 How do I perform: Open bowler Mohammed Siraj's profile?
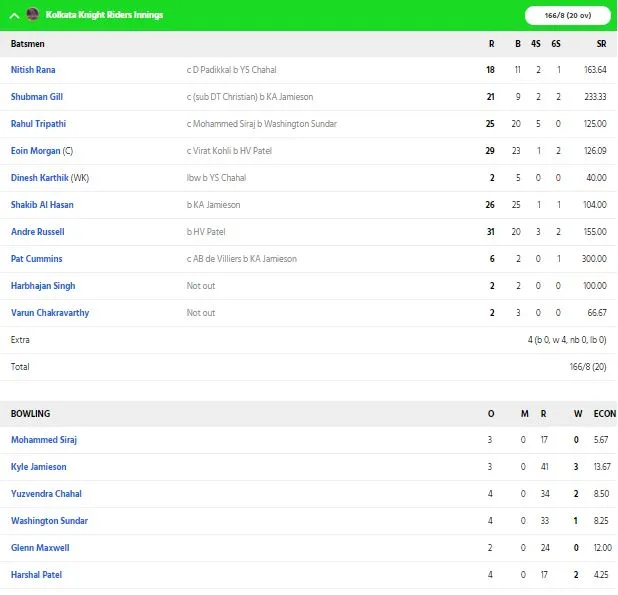[x=44, y=440]
